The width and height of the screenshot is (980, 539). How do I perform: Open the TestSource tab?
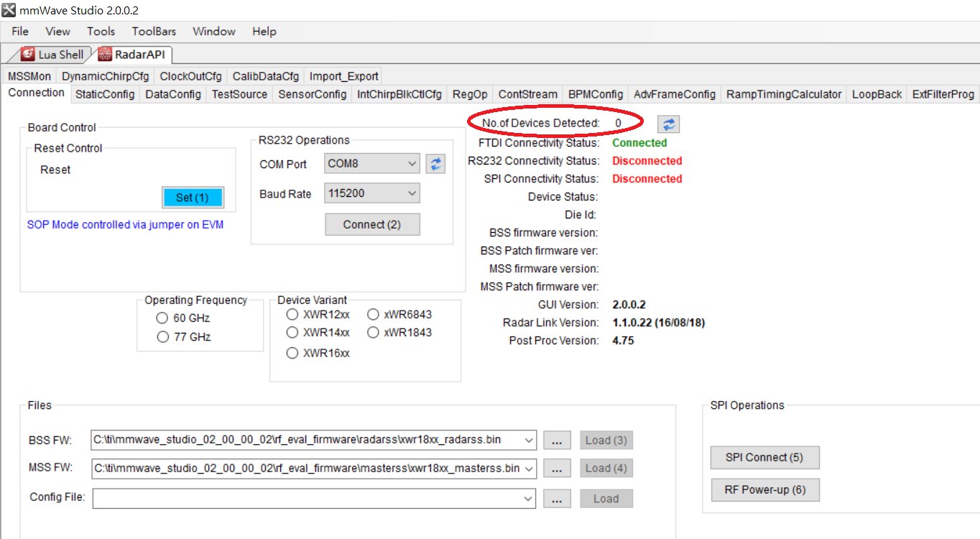click(x=239, y=94)
